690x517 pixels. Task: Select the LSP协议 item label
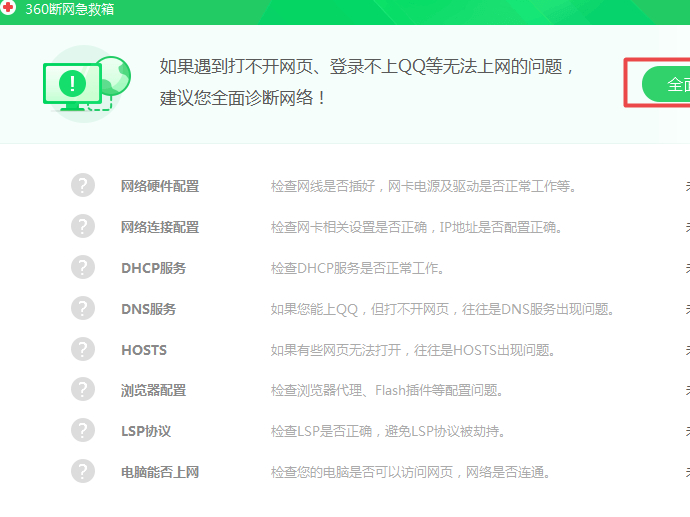[x=146, y=431]
